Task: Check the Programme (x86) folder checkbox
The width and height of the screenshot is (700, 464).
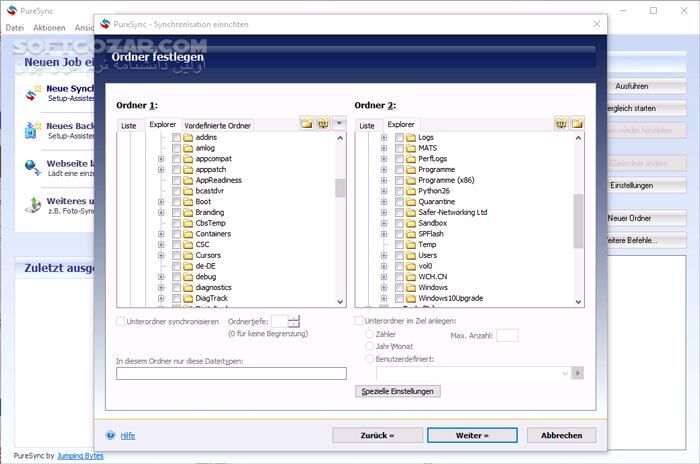Action: click(399, 180)
